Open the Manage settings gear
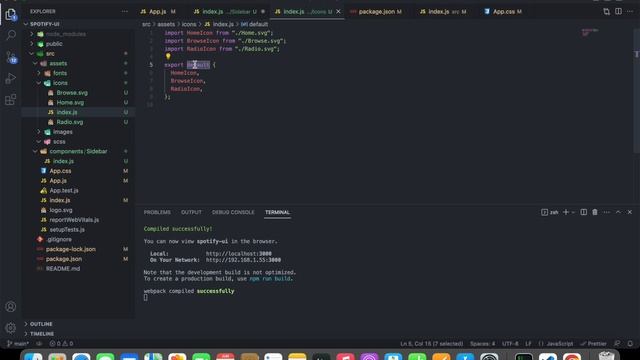 pos(11,327)
